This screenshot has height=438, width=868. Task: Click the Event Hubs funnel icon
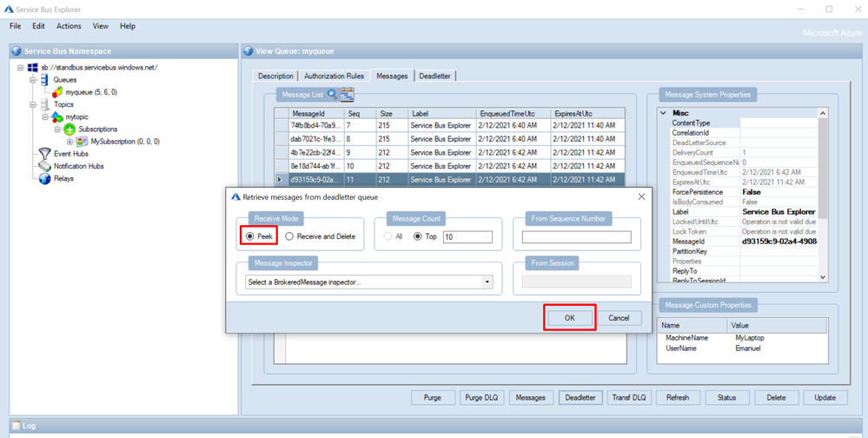(x=44, y=153)
